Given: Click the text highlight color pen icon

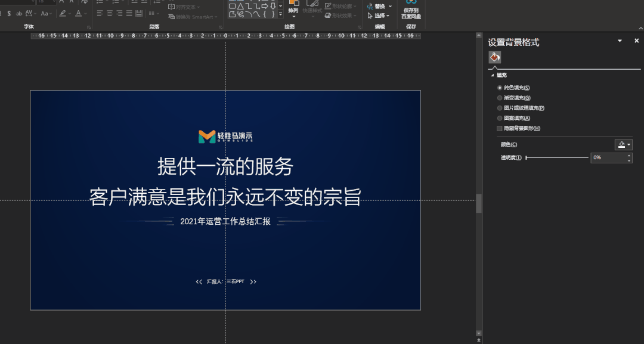Looking at the screenshot, I should click(63, 13).
